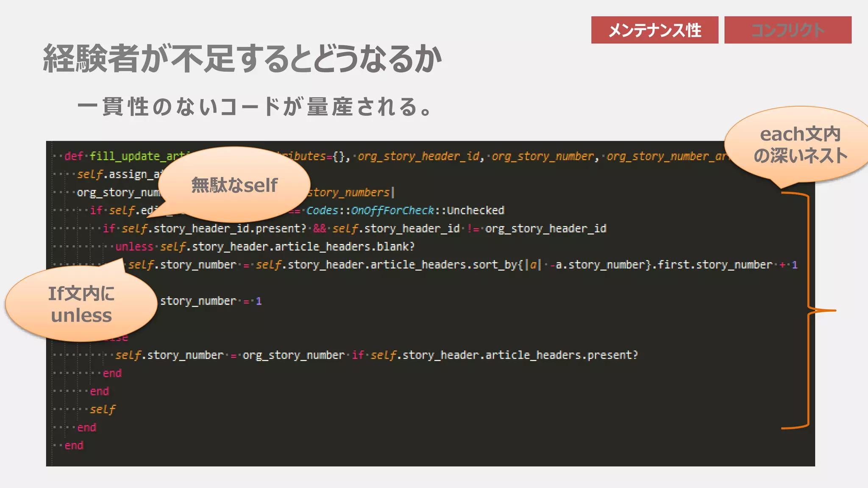Click the each文内の深いネスト callout bubble
This screenshot has width=868, height=488.
tap(800, 145)
